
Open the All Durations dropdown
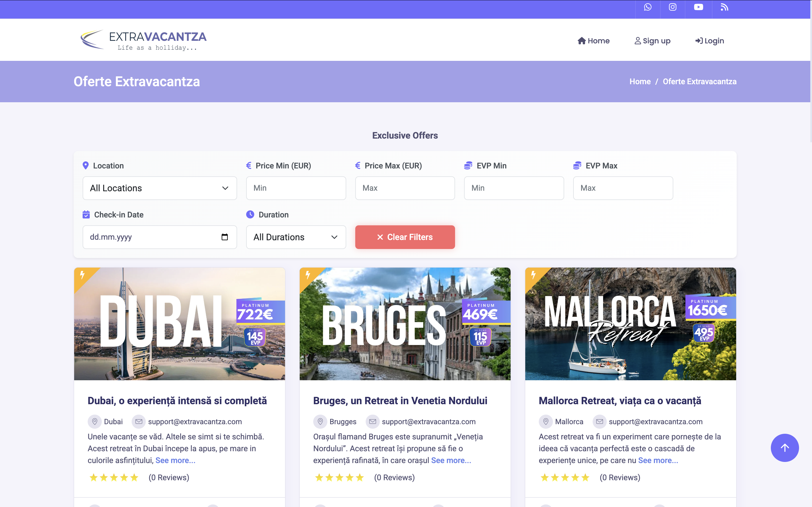pos(295,237)
